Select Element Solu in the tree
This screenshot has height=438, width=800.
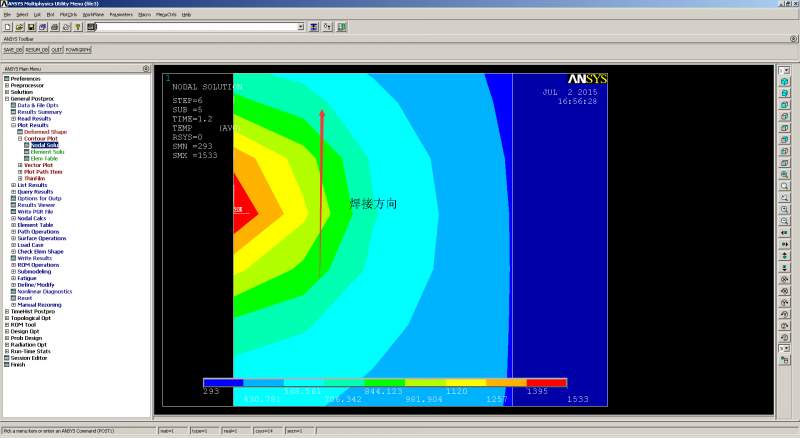click(x=47, y=152)
